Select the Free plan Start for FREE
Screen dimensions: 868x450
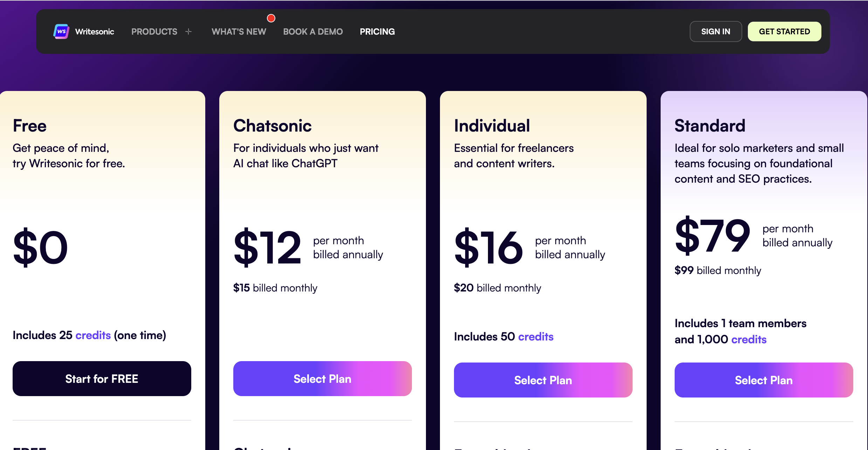[102, 378]
